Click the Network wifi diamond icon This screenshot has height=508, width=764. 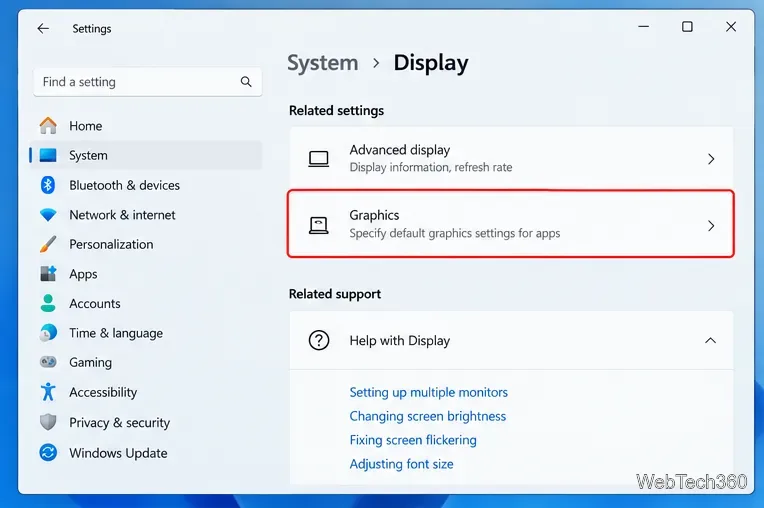click(48, 215)
